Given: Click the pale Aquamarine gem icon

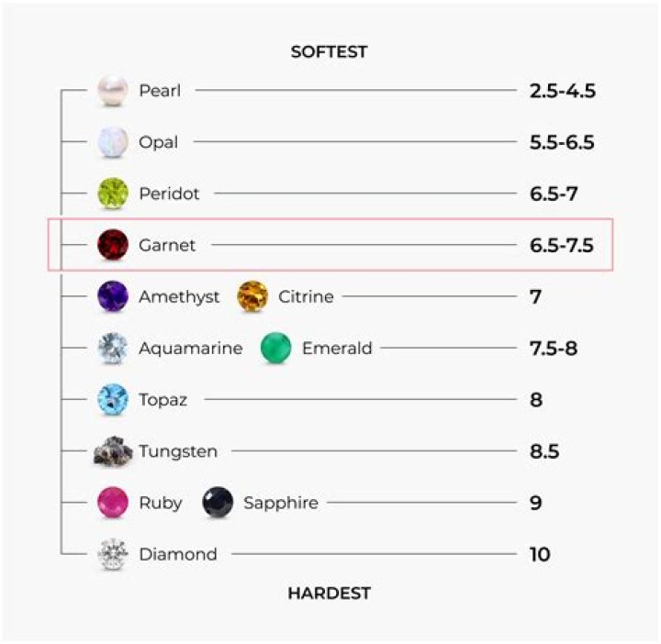Looking at the screenshot, I should pos(113,348).
